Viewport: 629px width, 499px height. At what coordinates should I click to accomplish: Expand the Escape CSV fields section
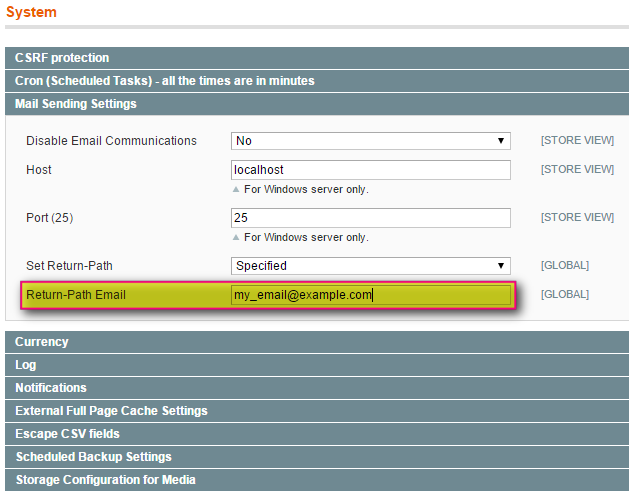click(x=67, y=434)
